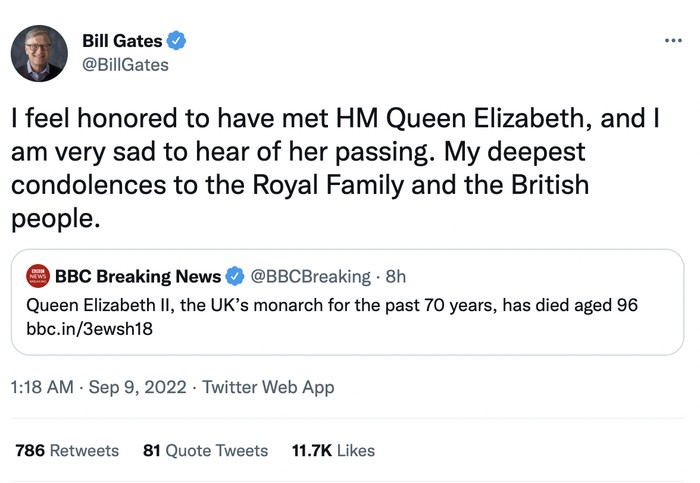Screen dimensions: 700x483
Task: Click the @BBCBreaking handle
Action: pos(311,276)
